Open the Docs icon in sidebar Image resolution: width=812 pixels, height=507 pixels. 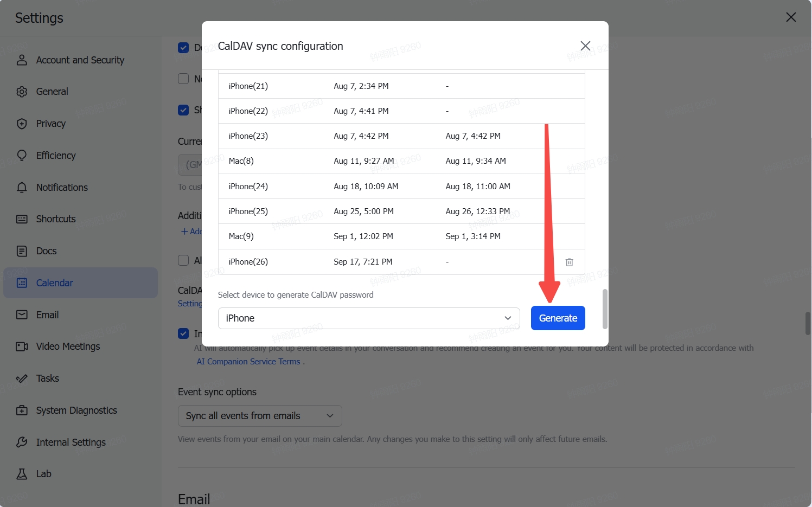click(x=22, y=251)
